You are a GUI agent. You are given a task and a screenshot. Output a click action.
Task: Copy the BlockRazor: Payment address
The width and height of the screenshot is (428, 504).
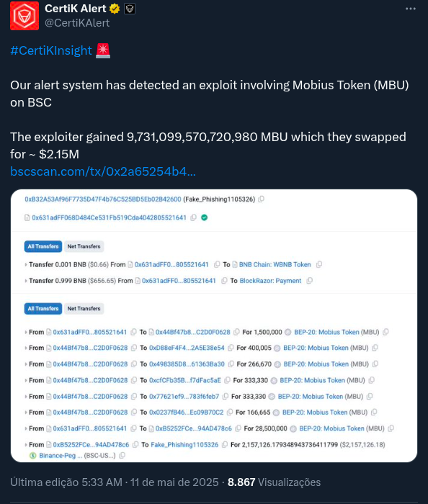coord(309,281)
